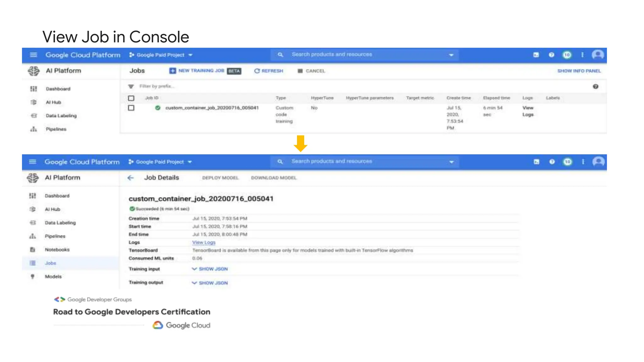The width and height of the screenshot is (644, 362).
Task: Click account avatar in top console header
Action: point(598,55)
